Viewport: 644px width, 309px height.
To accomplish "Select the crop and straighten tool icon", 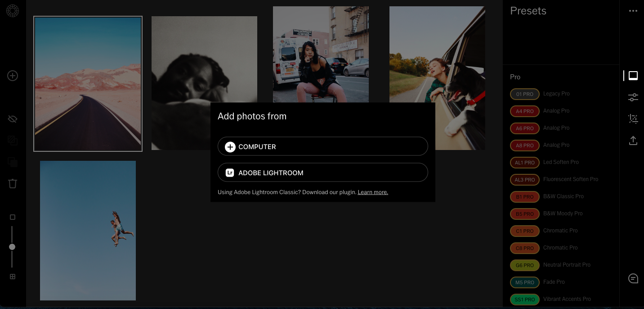I will pyautogui.click(x=633, y=119).
